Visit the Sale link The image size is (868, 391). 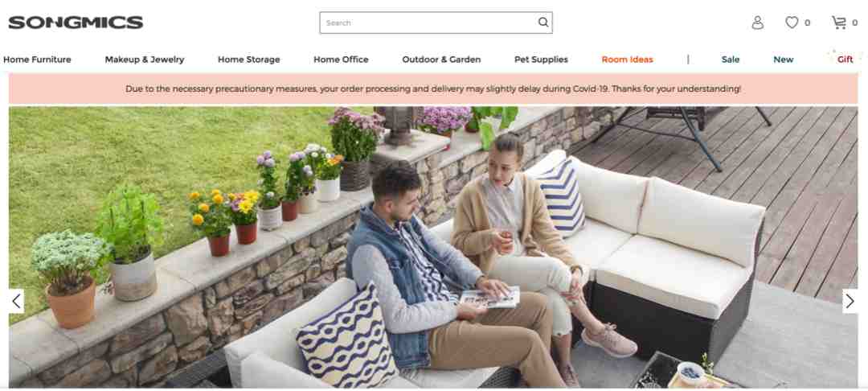pos(730,60)
